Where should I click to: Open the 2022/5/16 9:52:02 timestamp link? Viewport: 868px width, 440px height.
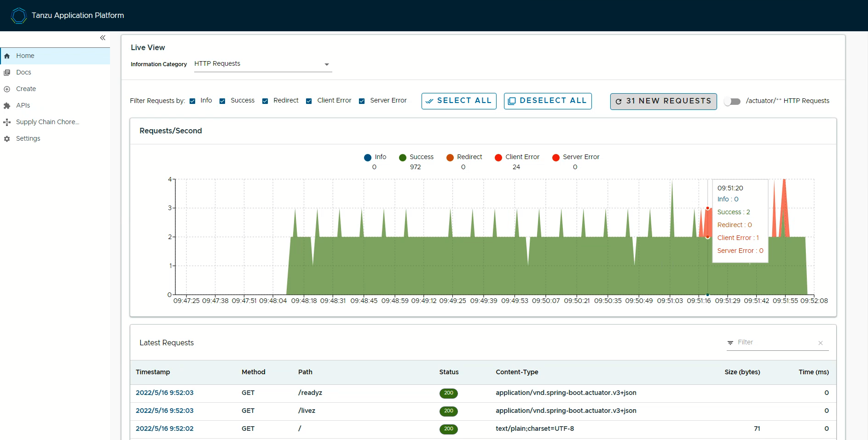point(165,429)
